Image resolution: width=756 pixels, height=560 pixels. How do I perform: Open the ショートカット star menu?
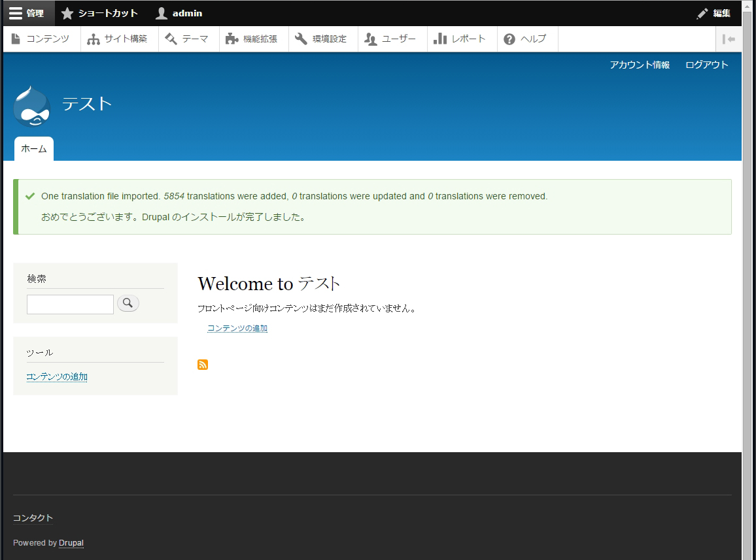tap(100, 13)
